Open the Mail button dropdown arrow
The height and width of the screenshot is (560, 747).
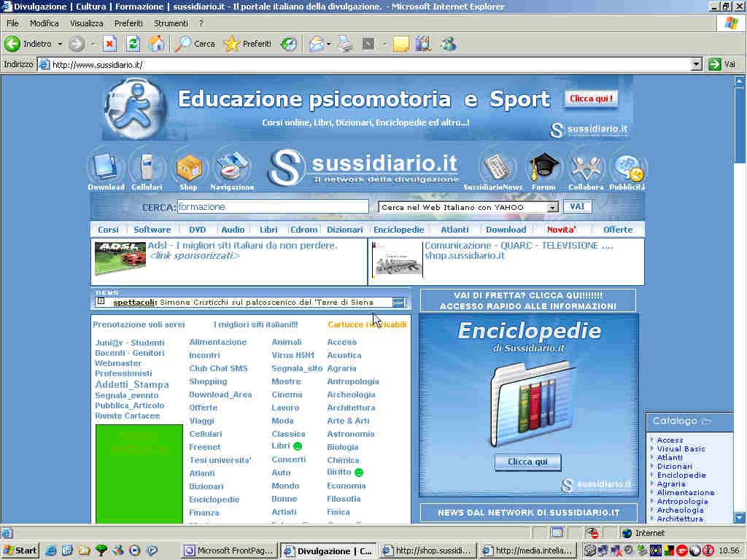329,44
